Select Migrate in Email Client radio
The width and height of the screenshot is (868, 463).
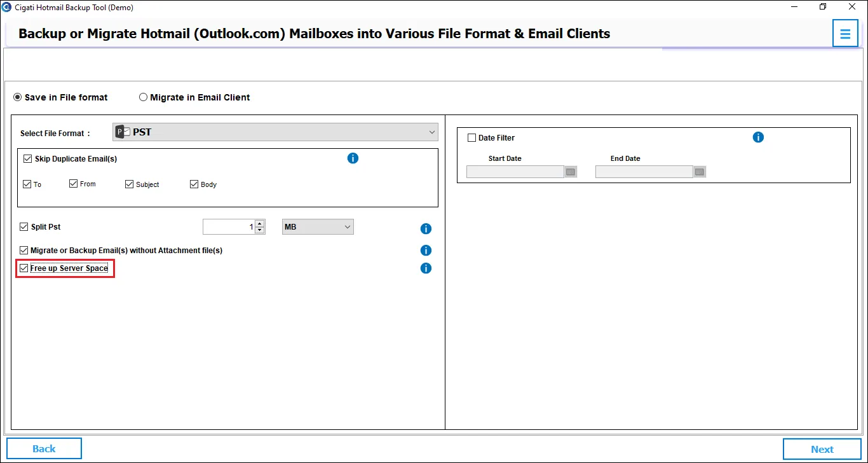tap(143, 97)
